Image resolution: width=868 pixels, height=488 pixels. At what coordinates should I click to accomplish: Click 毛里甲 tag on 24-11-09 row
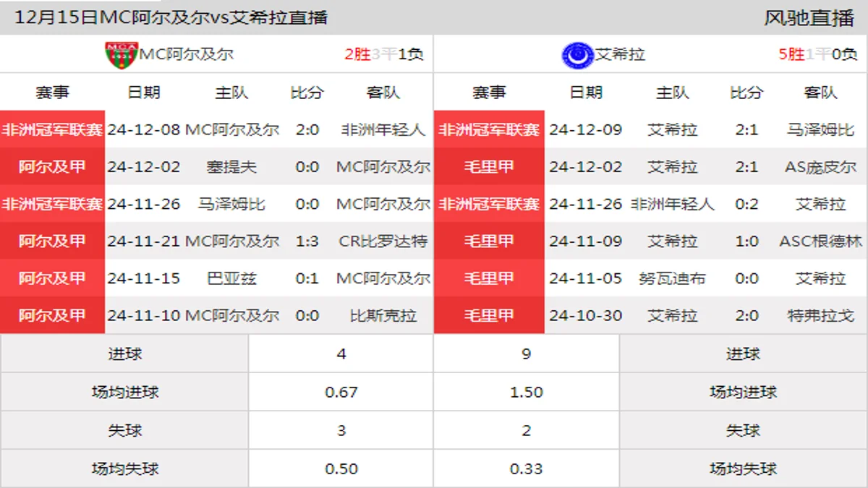pos(489,241)
